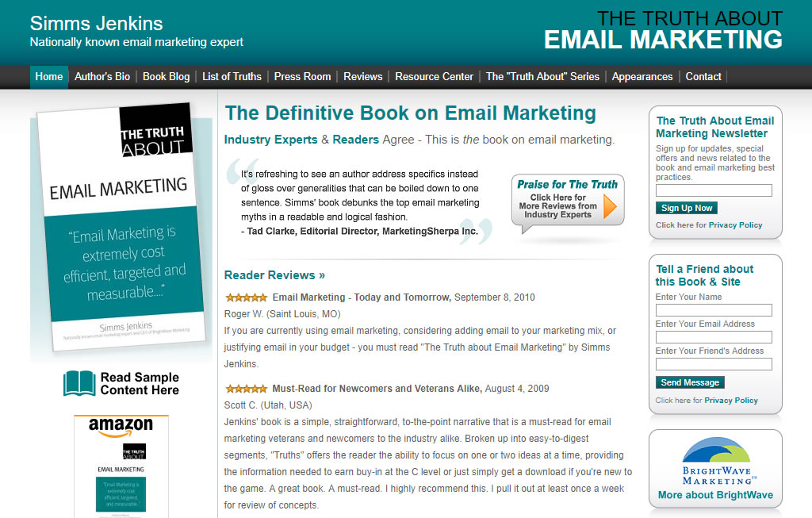Focus the newsletter email signup field
812x518 pixels.
[714, 190]
